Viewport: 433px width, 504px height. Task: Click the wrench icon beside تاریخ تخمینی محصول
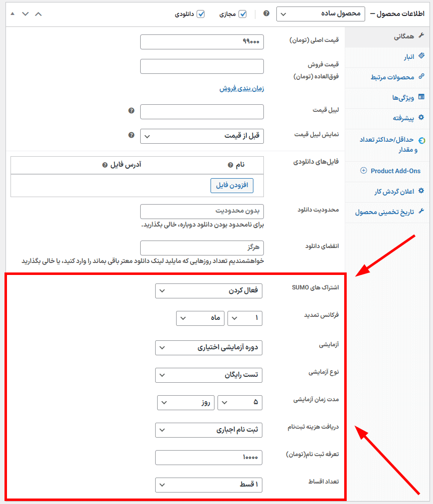pyautogui.click(x=422, y=211)
